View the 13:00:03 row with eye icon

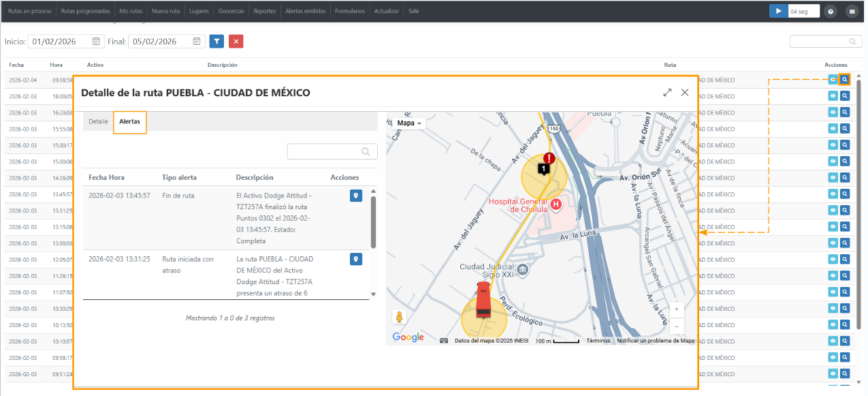point(833,243)
